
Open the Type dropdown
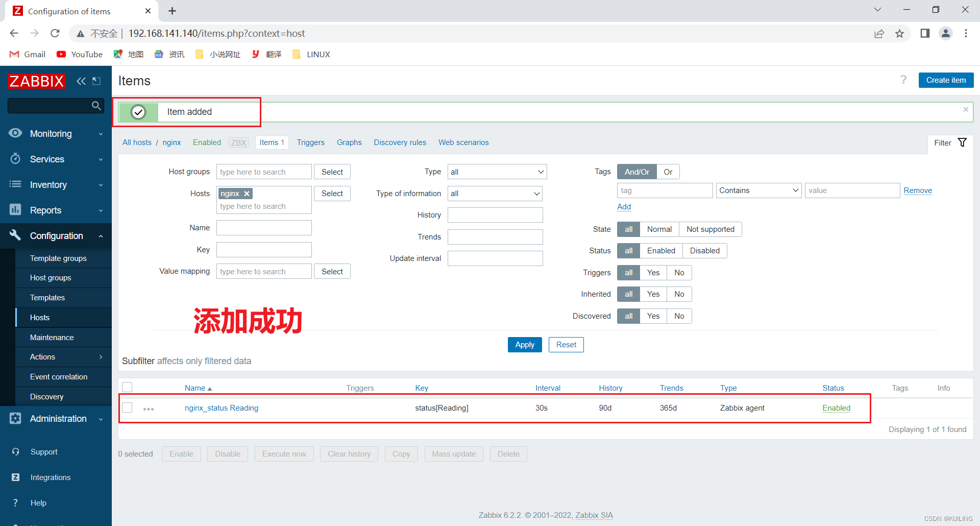(497, 172)
